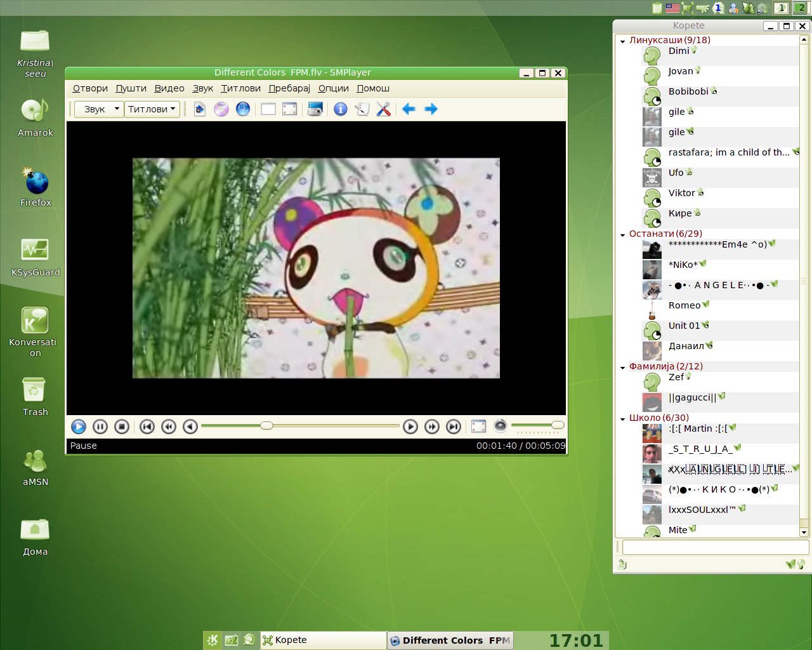Viewport: 812px width, 650px height.
Task: Select the compact mode window icon
Action: 268,109
